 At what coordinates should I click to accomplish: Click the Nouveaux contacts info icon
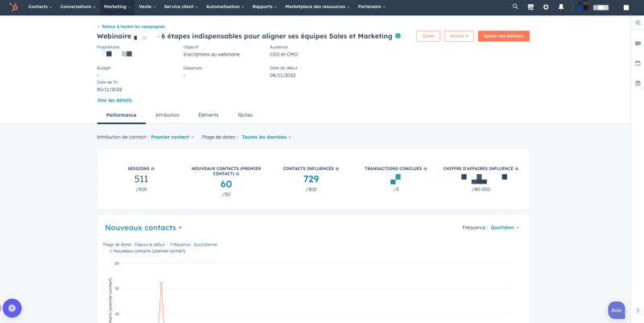pos(237,174)
